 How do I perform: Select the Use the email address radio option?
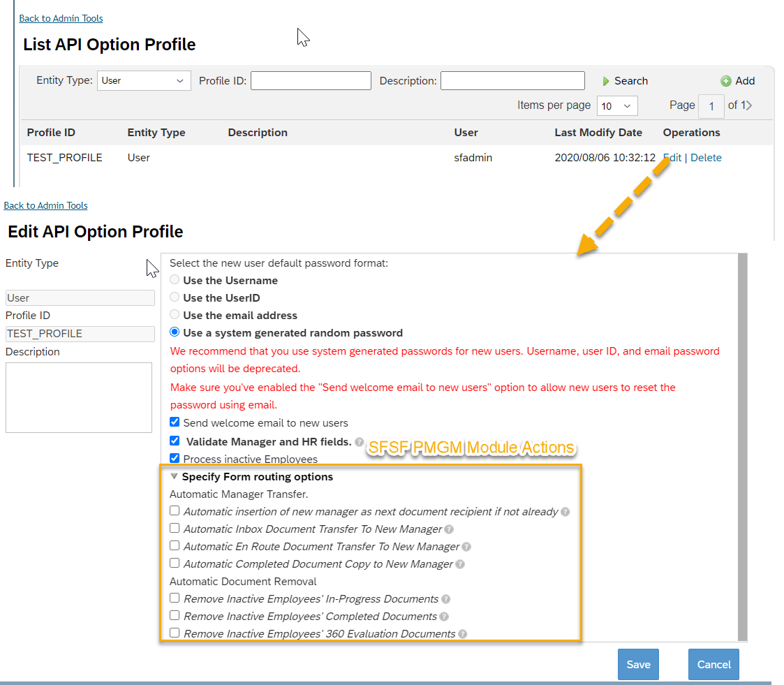(175, 315)
